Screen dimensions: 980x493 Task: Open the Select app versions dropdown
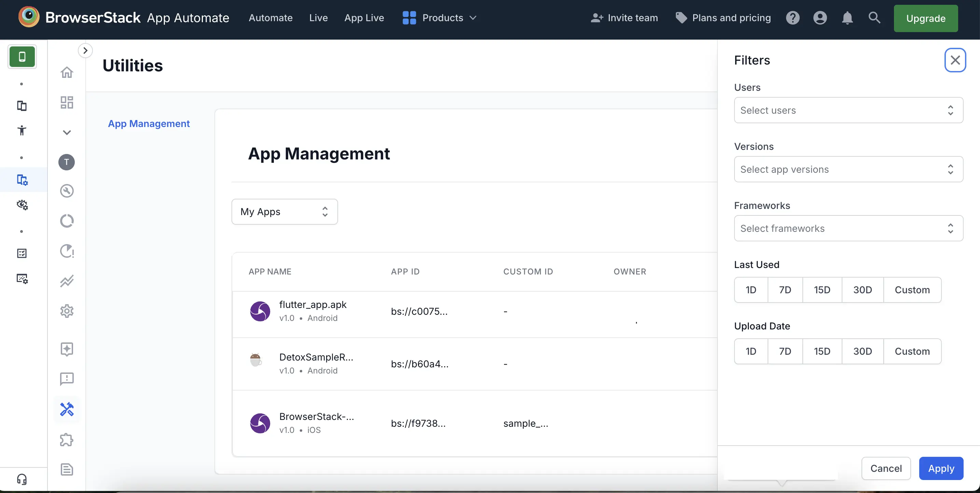point(849,169)
